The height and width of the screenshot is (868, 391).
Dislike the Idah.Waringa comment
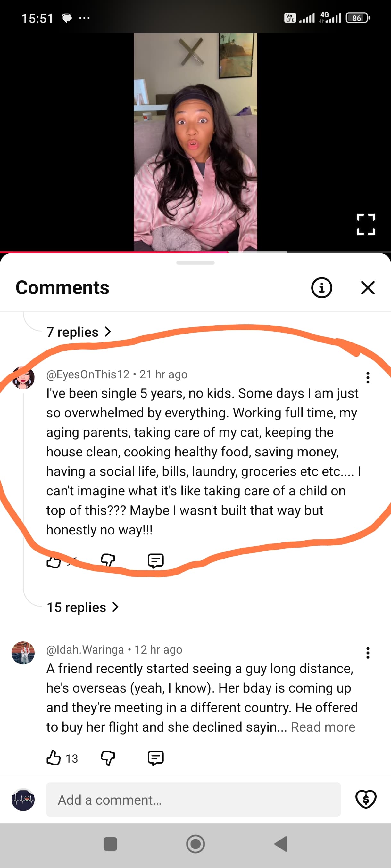pos(108,758)
